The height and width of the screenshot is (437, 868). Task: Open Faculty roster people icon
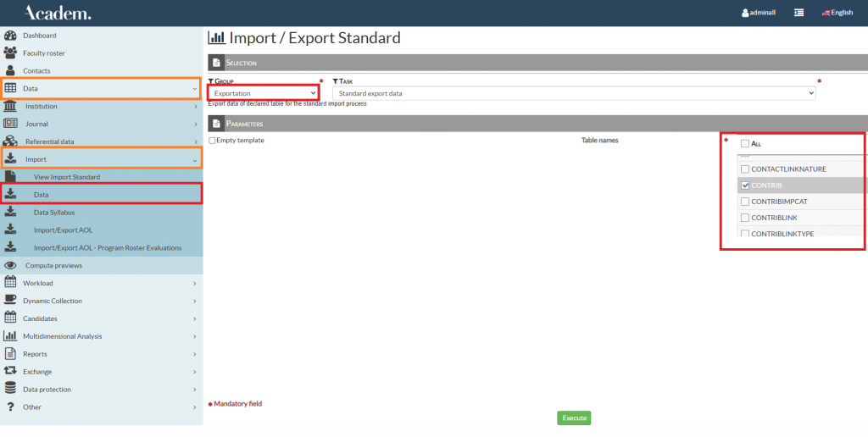pos(10,53)
